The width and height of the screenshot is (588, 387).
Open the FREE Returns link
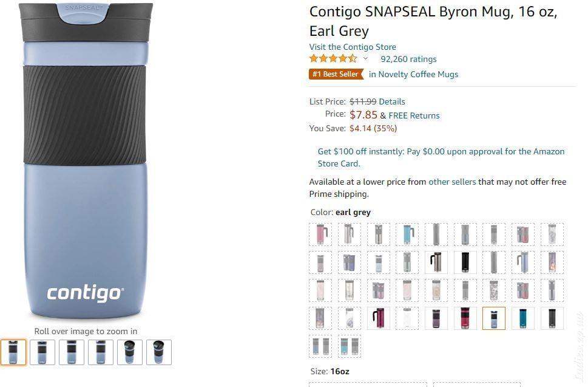click(x=414, y=115)
